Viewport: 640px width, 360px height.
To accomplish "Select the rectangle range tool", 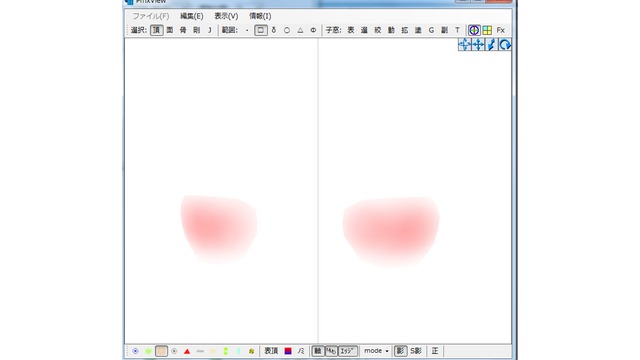I will pos(261,30).
